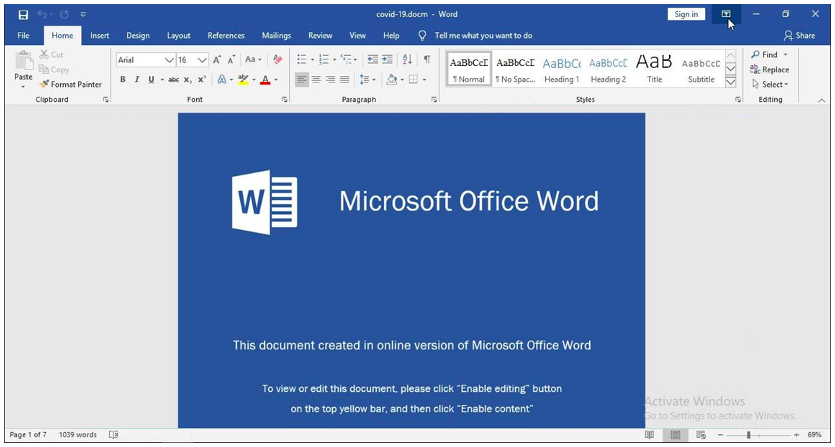
Task: Toggle Show/Hide paragraph marks
Action: pos(427,60)
